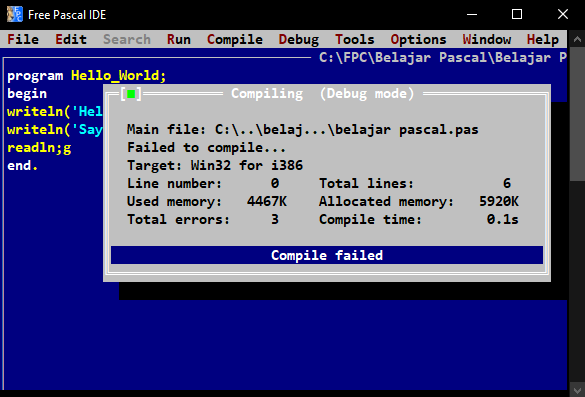Screen dimensions: 585x397
Task: Open the Edit menu
Action: click(x=71, y=39)
